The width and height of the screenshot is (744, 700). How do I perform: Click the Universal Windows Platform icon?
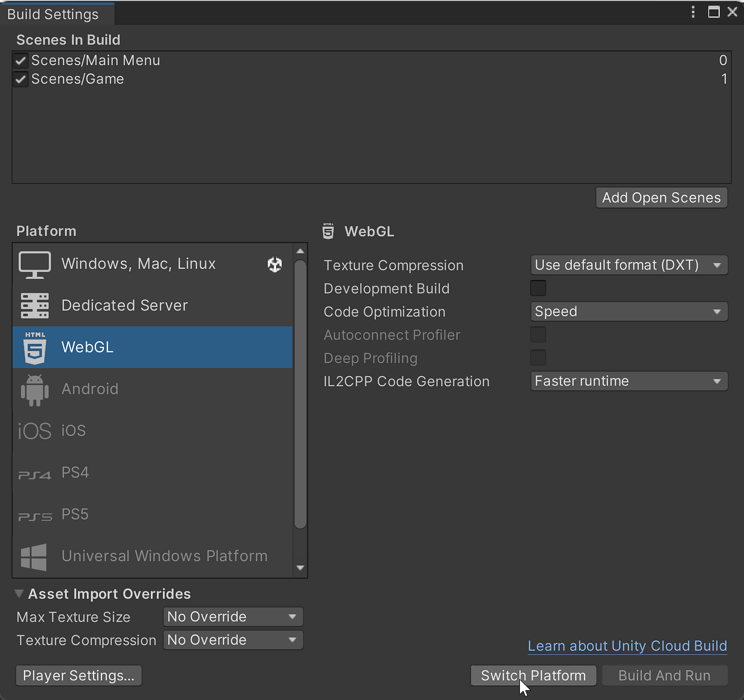click(x=34, y=556)
